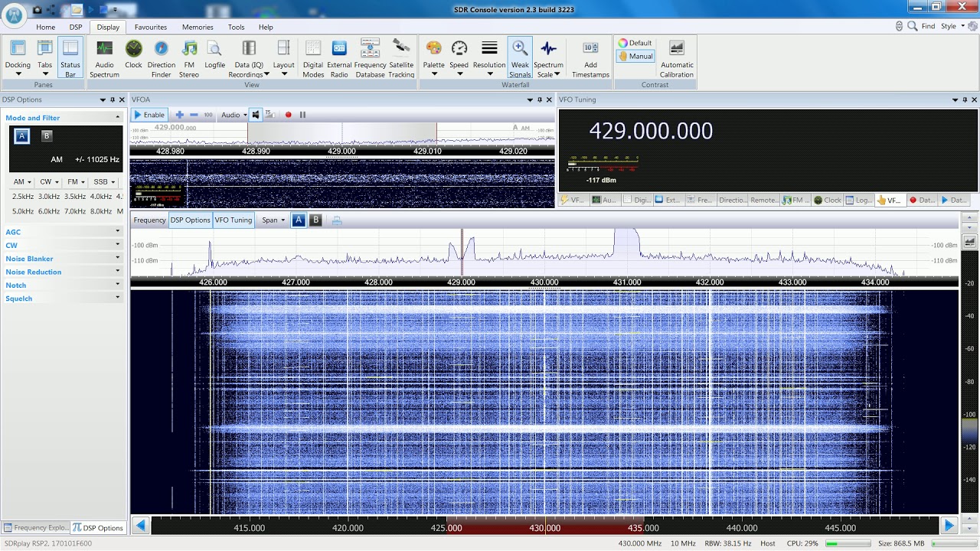
Task: Click the Enable button in VFOA
Action: coord(150,115)
